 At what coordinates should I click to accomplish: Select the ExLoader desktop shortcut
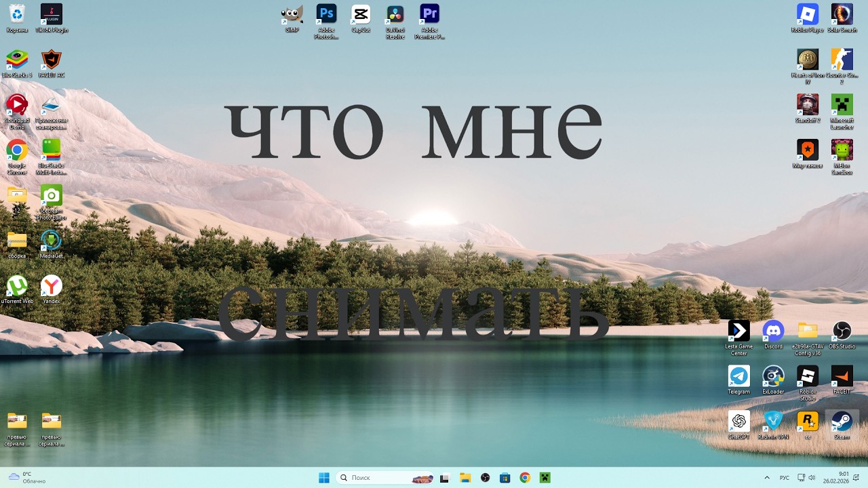point(773,380)
